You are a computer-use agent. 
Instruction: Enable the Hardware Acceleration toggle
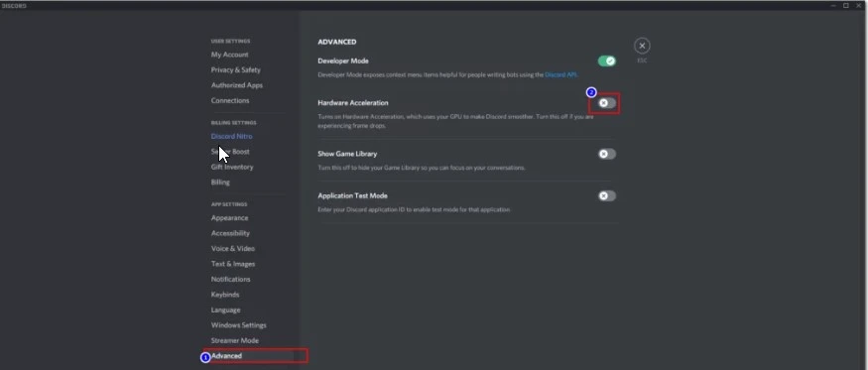pyautogui.click(x=607, y=103)
